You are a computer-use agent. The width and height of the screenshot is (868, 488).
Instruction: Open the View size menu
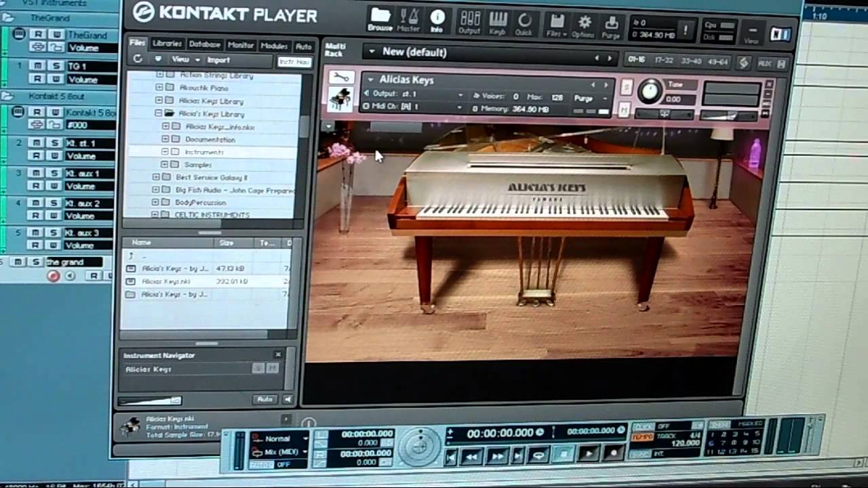pyautogui.click(x=751, y=33)
